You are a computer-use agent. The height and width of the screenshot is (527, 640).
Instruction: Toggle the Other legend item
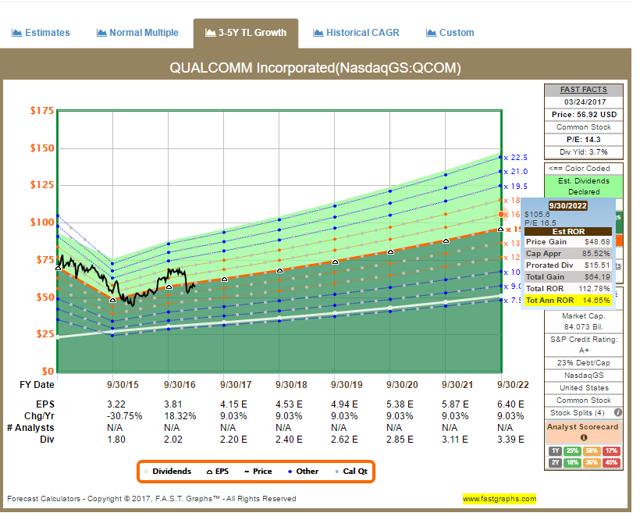point(303,471)
